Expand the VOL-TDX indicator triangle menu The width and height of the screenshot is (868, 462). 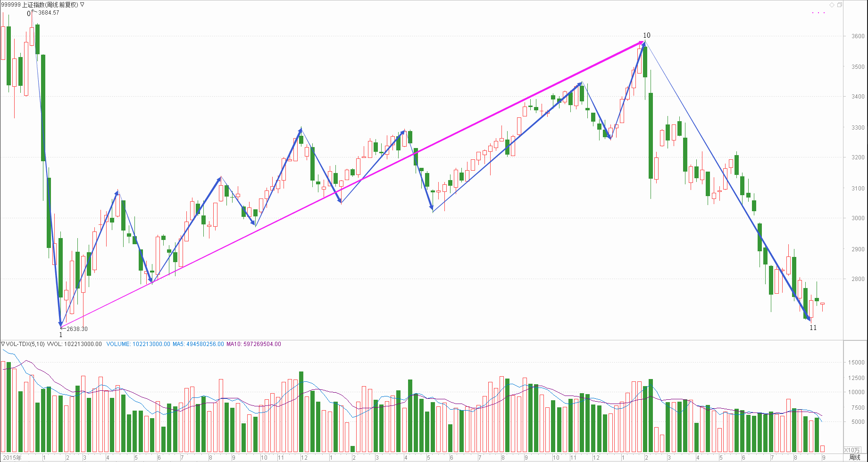pyautogui.click(x=3, y=344)
